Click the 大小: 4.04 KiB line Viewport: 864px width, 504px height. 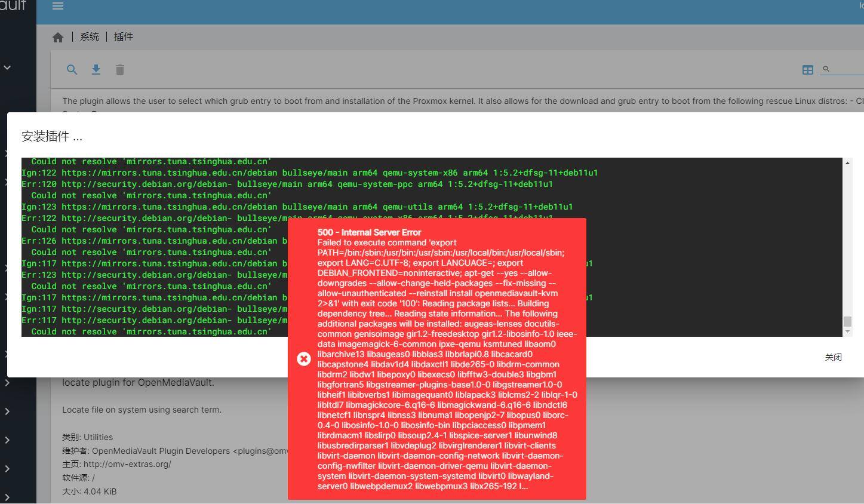pos(89,491)
